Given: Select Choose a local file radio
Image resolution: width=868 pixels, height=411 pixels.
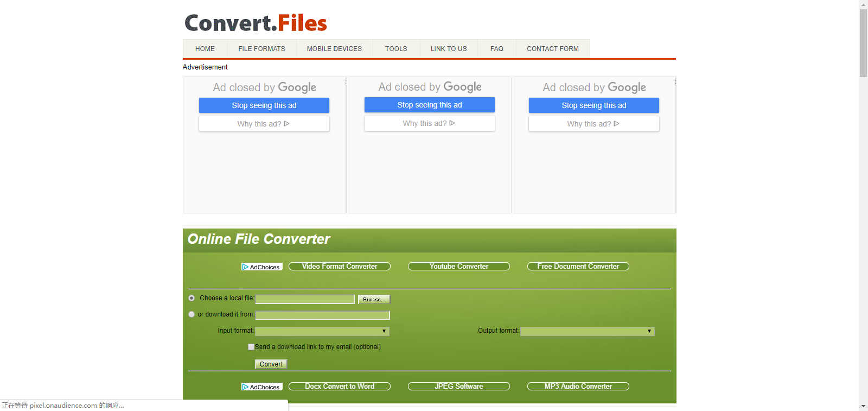Looking at the screenshot, I should (x=192, y=298).
